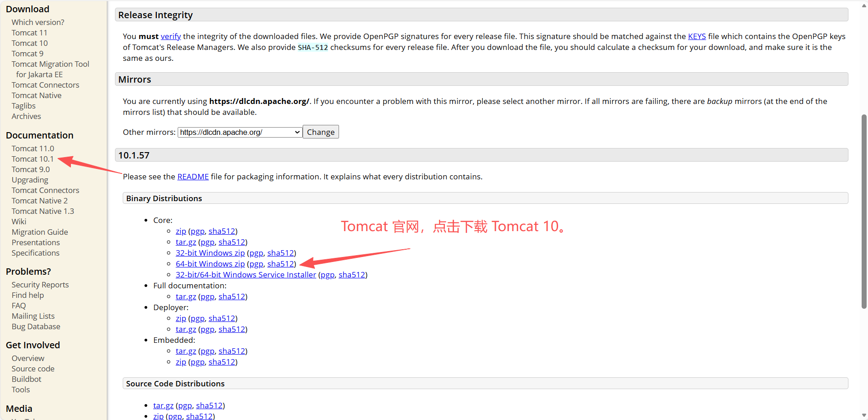
Task: Open the Security Reports link
Action: pos(40,285)
